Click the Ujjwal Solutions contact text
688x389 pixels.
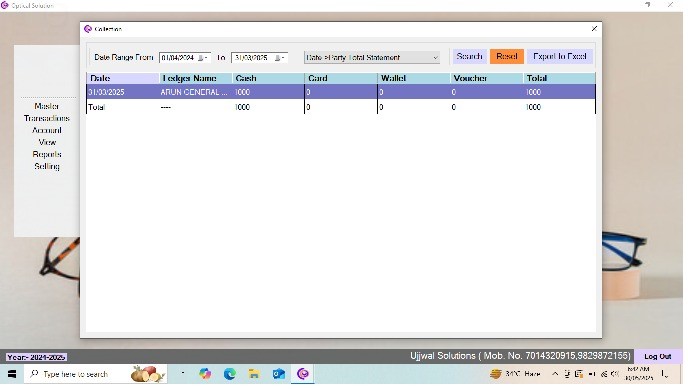(520, 356)
